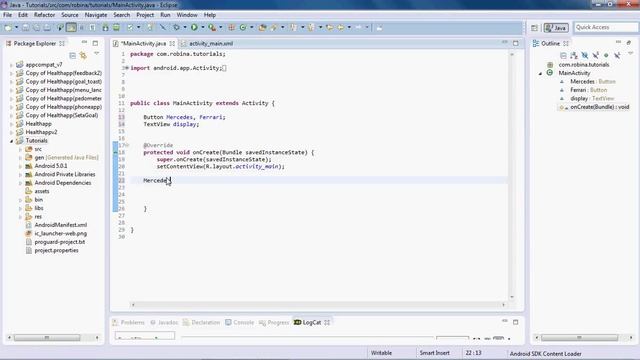Click the Open Perspective icon
640x360 pixels.
pyautogui.click(x=535, y=28)
